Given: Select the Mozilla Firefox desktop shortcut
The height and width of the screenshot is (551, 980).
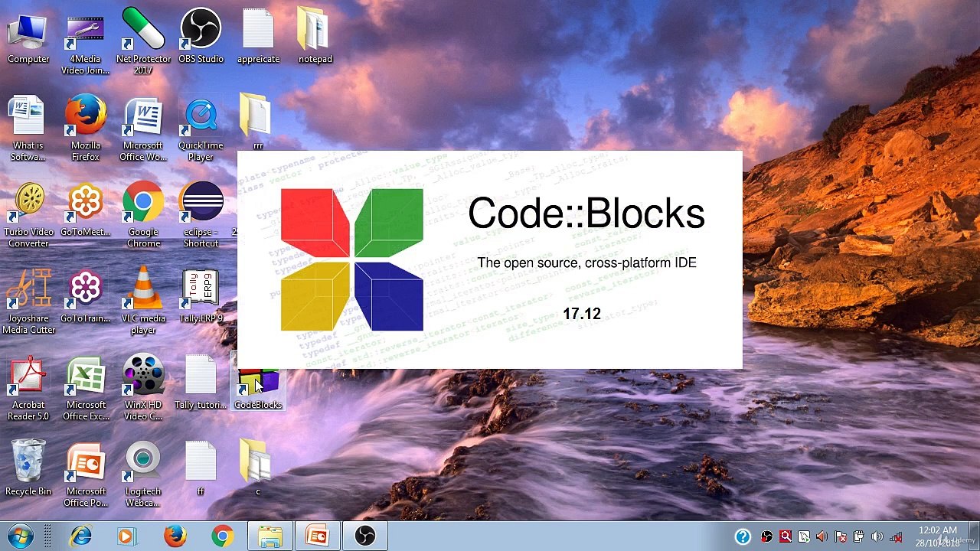Looking at the screenshot, I should coord(86,129).
